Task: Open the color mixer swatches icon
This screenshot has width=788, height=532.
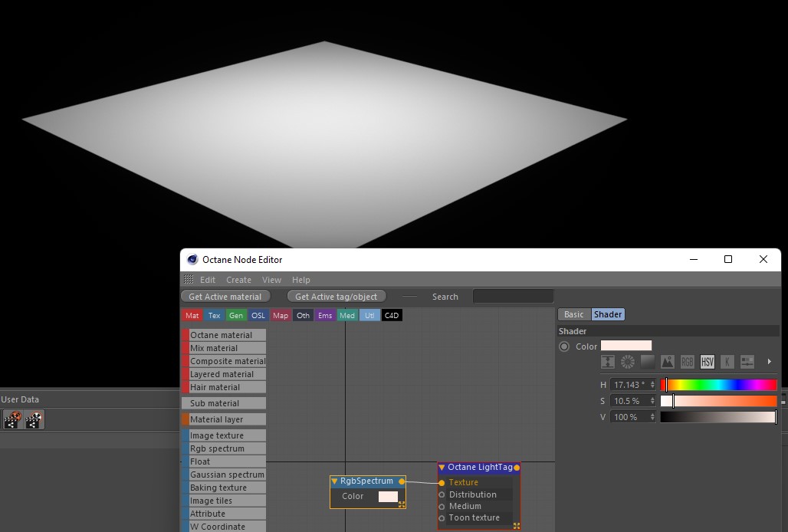Action: pos(747,362)
